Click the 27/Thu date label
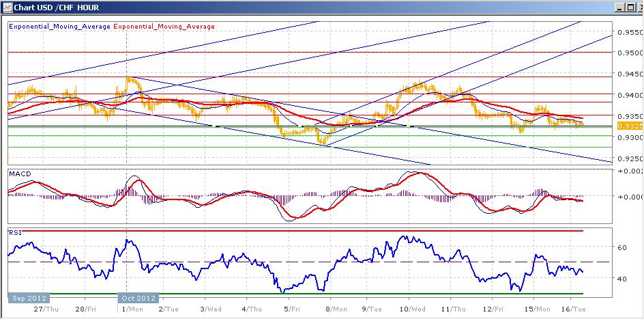 click(48, 309)
